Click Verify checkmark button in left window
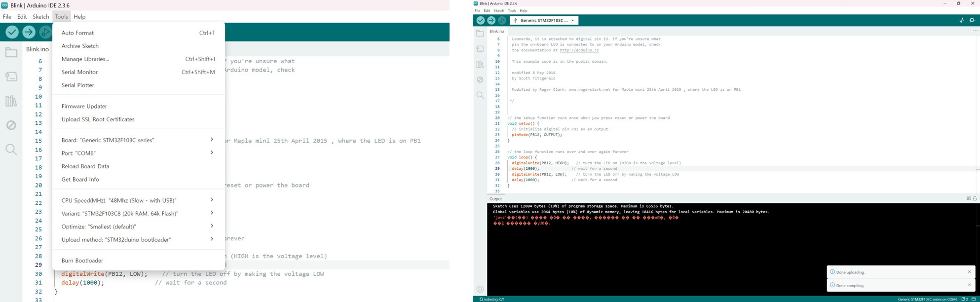The width and height of the screenshot is (980, 302). tap(12, 32)
